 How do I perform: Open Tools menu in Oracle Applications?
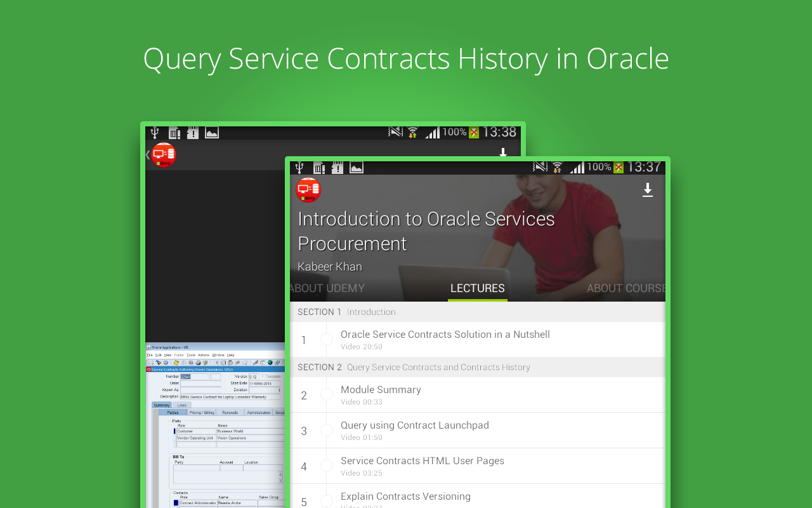coord(191,355)
